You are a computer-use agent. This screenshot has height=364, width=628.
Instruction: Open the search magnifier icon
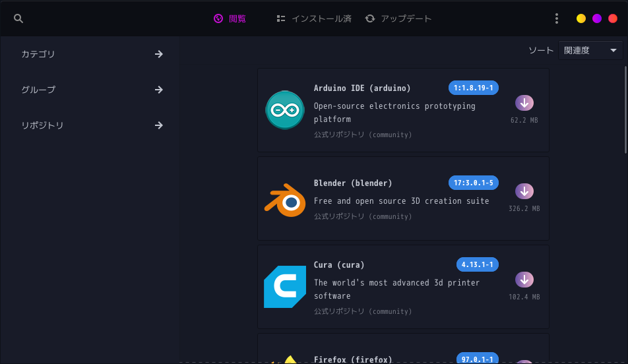(18, 18)
